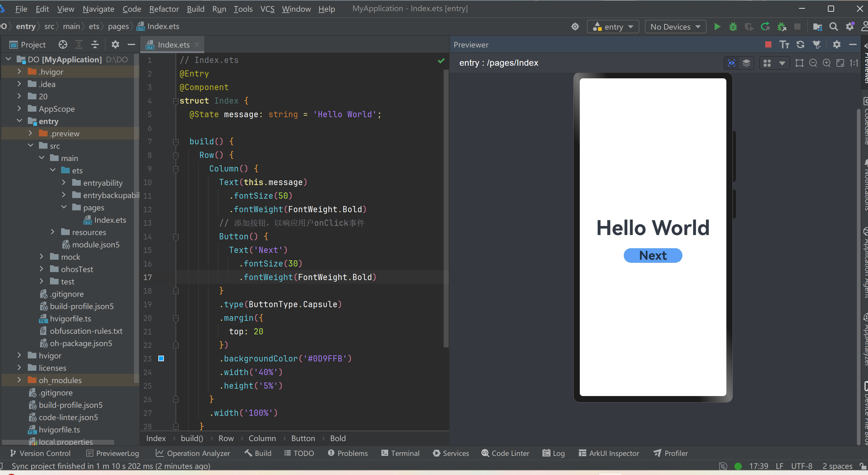Open the No Devices dropdown
Screen dimensions: 868x475
click(675, 27)
